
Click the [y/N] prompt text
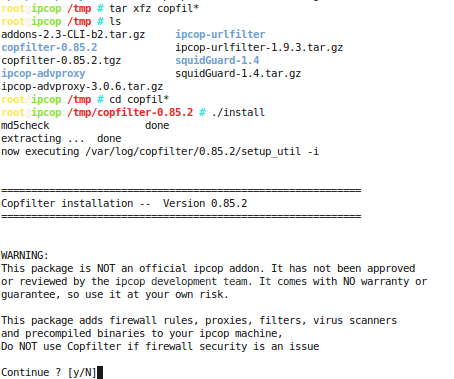tap(82, 372)
